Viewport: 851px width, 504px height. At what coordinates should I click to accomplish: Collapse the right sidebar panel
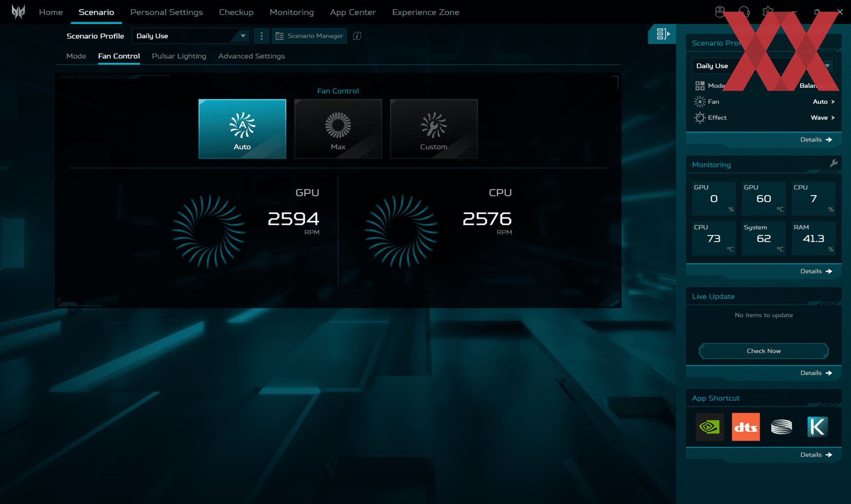[663, 34]
